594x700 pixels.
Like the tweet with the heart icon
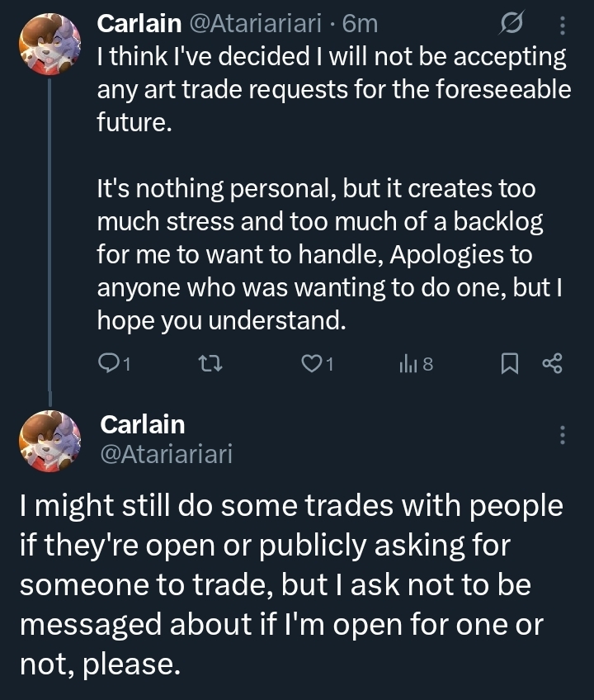(311, 362)
